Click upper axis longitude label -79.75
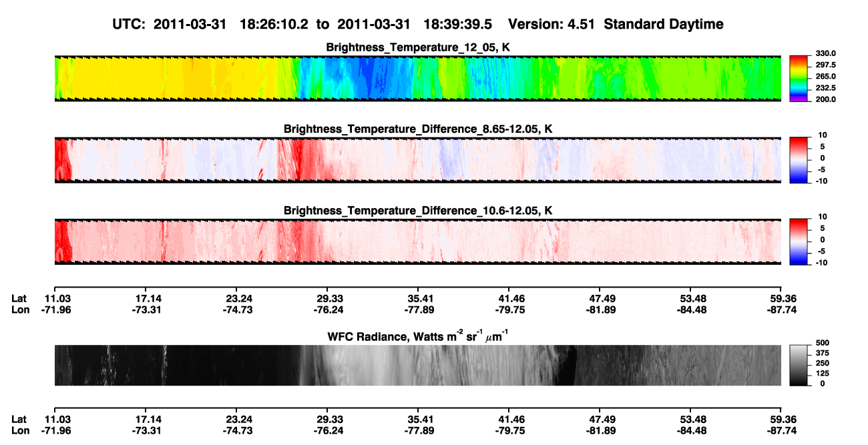This screenshot has width=868, height=445. [x=511, y=310]
